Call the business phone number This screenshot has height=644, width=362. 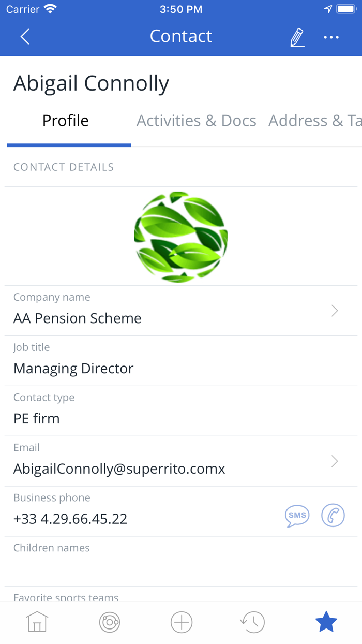tap(333, 516)
